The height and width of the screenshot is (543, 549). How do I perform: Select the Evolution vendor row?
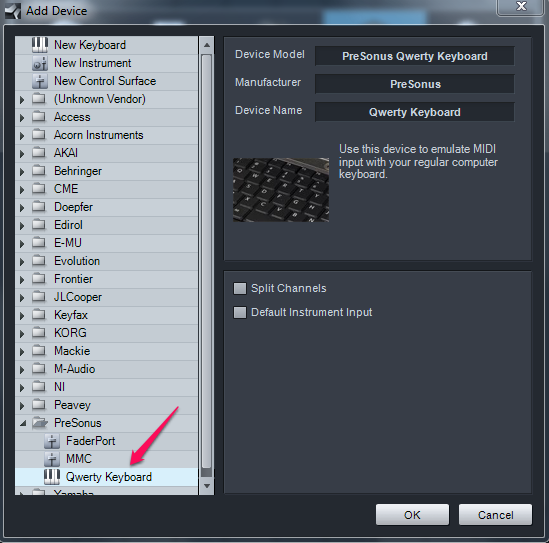pyautogui.click(x=106, y=261)
